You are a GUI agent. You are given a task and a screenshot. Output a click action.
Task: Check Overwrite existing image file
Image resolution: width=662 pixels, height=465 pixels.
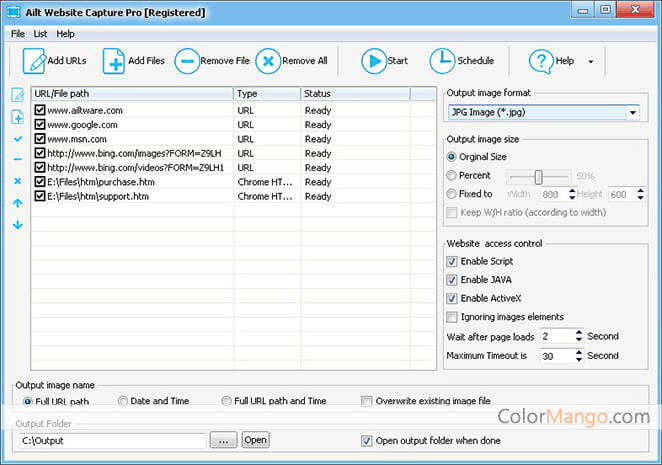(366, 401)
